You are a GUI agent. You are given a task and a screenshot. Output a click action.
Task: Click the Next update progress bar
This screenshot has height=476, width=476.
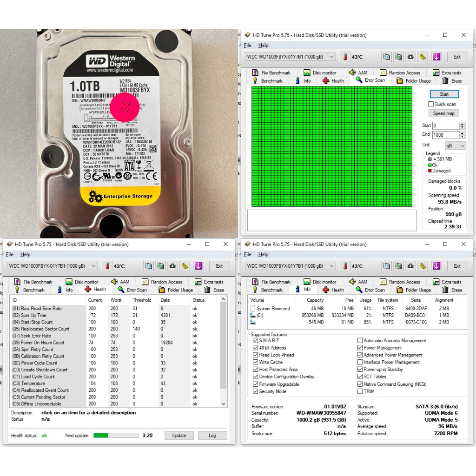pos(116,436)
